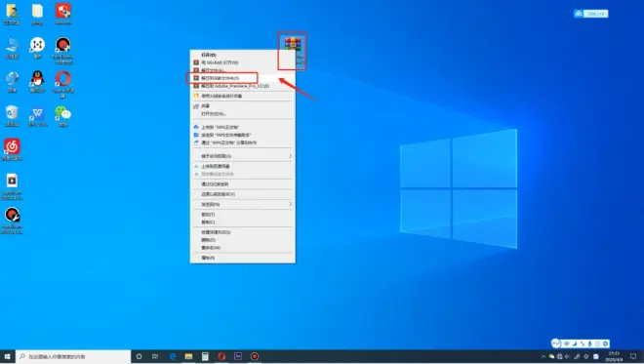Select the WPS Office desktop icon
The image size is (644, 364).
coord(37,116)
